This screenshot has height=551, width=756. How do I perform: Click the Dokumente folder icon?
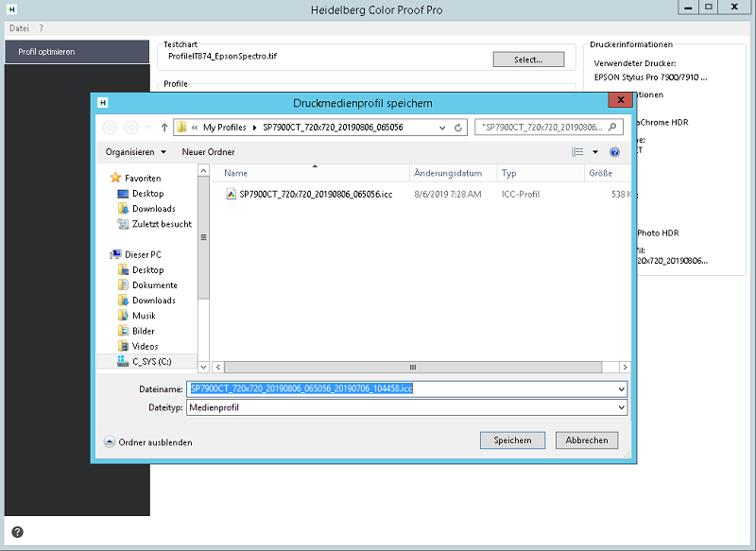point(123,284)
